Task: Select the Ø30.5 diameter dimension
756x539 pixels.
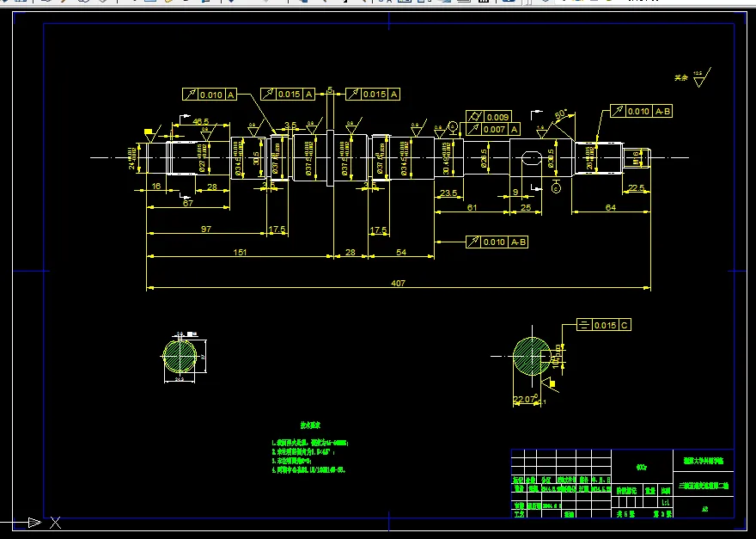Action: point(551,158)
